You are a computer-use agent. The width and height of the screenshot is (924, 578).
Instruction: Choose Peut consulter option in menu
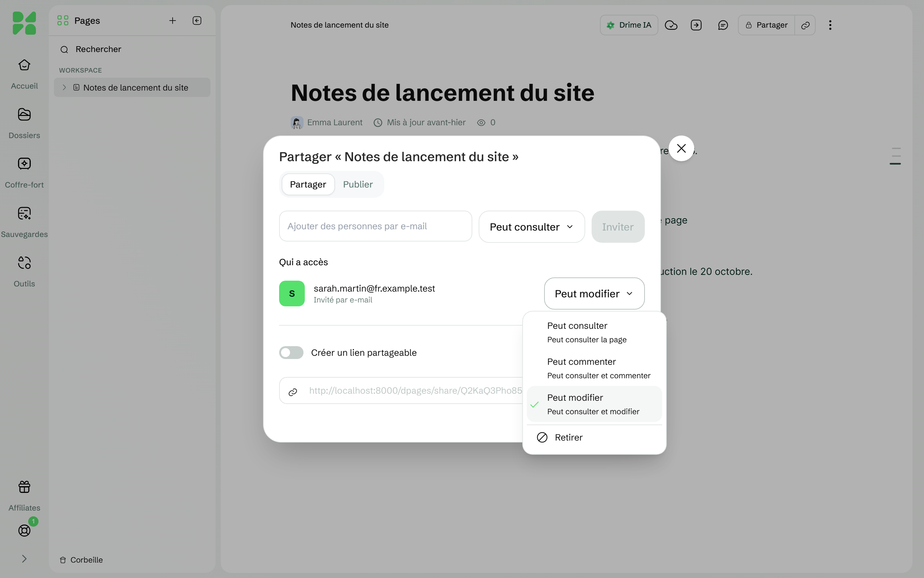pyautogui.click(x=594, y=332)
